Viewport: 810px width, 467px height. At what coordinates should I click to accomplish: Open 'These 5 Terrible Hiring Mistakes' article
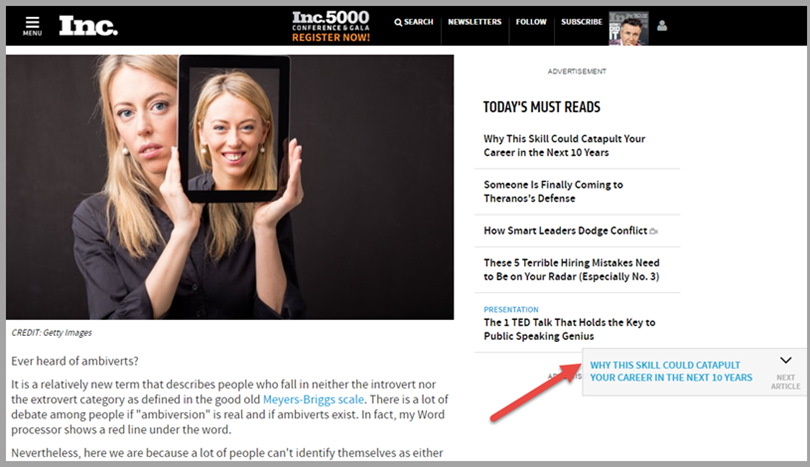coord(571,269)
